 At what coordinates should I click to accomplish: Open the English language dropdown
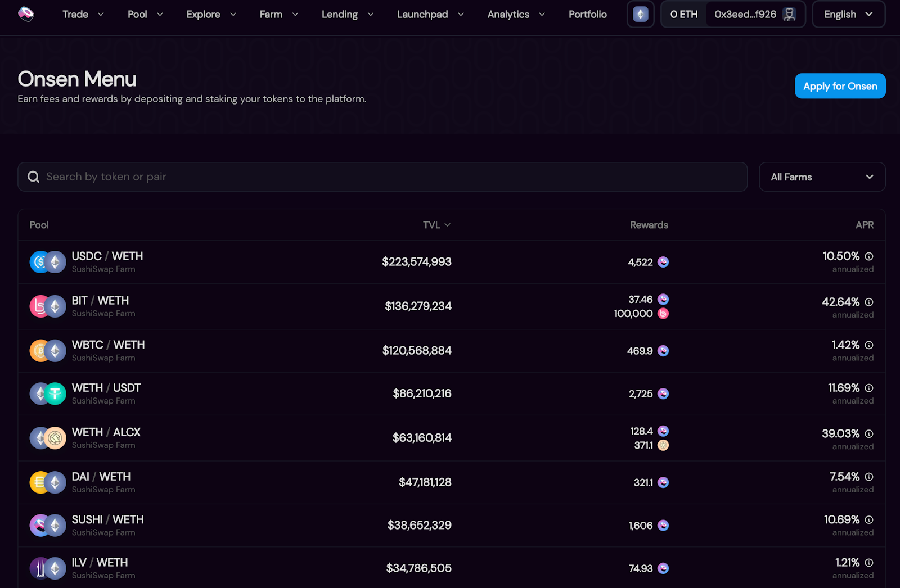[x=849, y=14]
